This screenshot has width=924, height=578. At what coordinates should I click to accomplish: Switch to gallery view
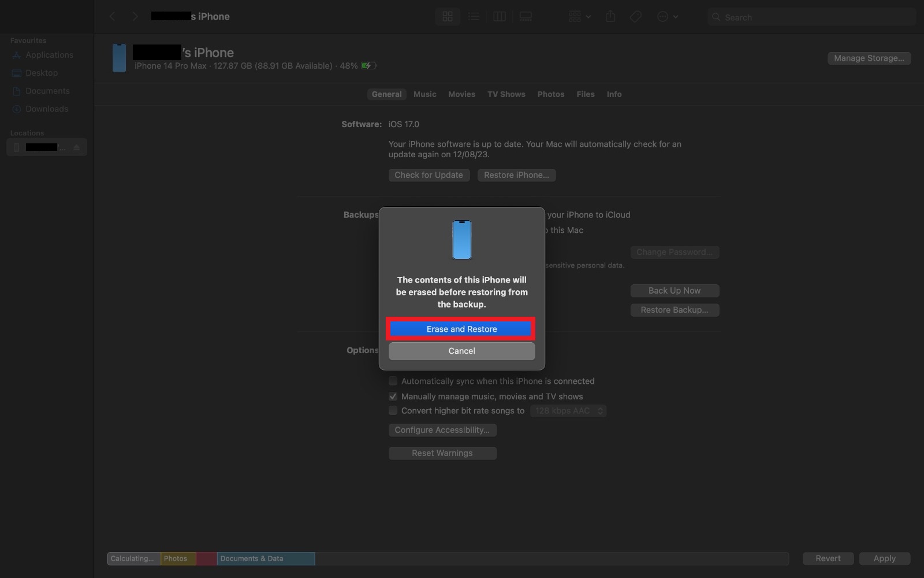click(x=526, y=17)
